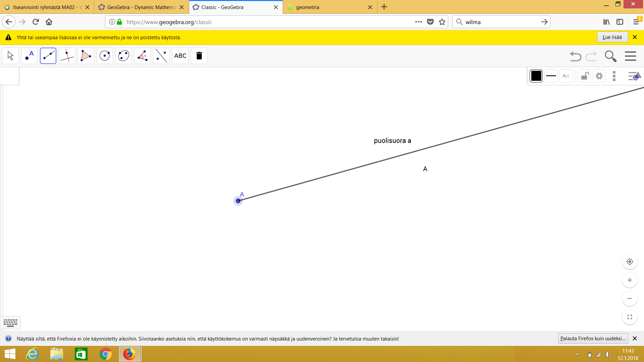
Task: Open the line style dropdown
Action: 551,76
